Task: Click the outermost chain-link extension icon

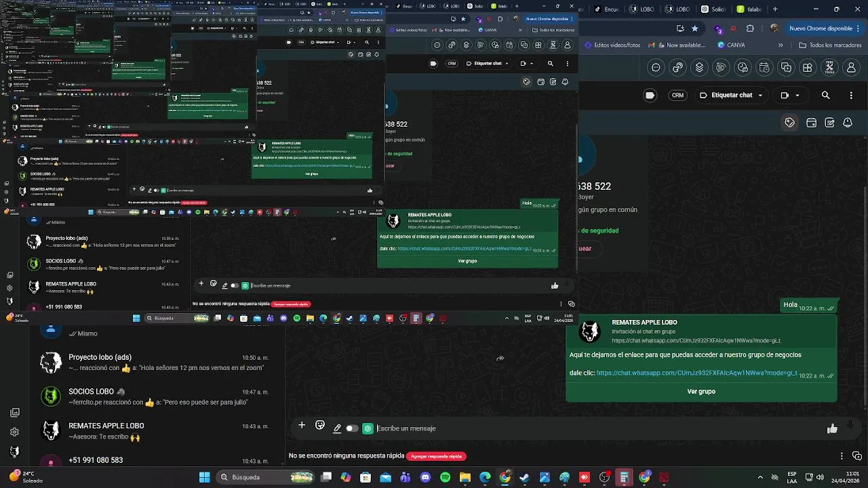Action: pos(677,68)
